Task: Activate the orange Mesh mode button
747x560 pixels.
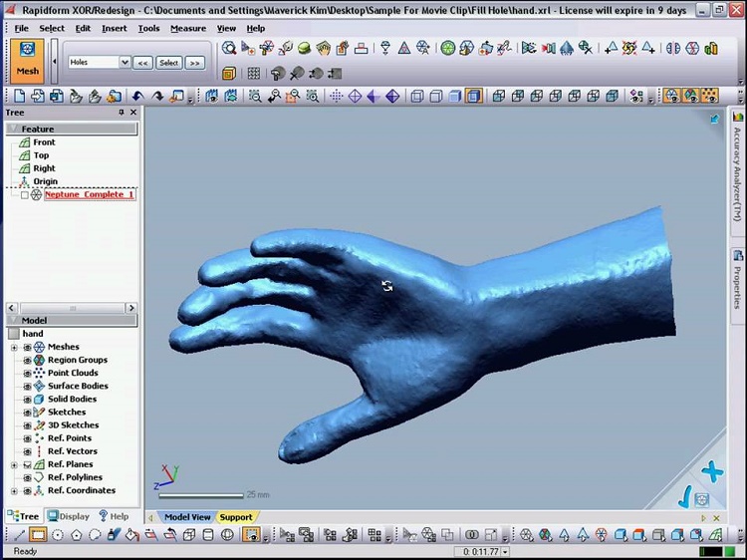Action: [27, 61]
